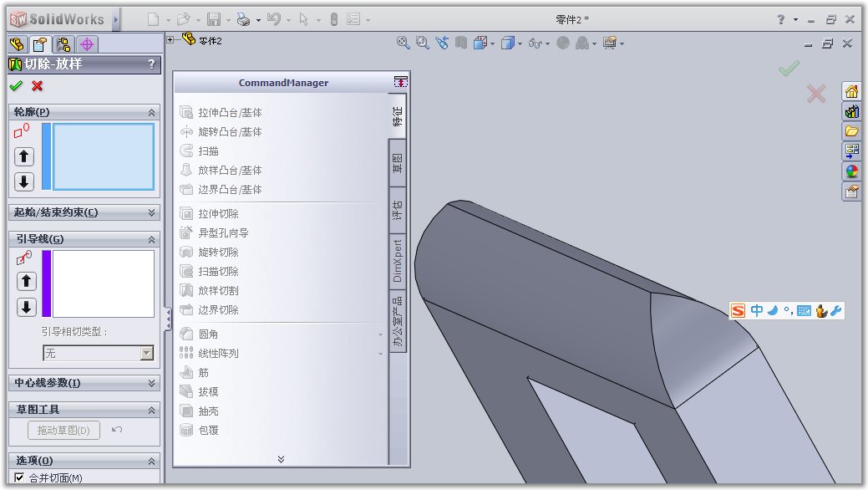
Task: Switch to 特征 vertical tab
Action: tap(398, 116)
